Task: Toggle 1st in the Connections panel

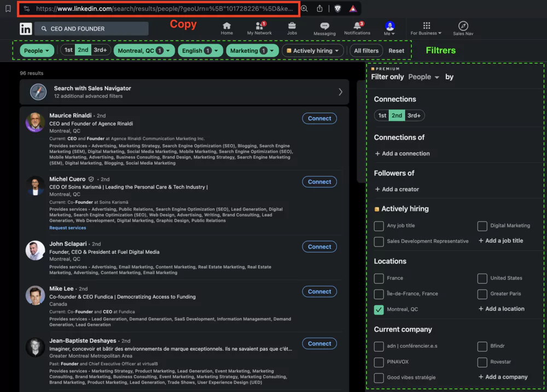Action: 382,115
